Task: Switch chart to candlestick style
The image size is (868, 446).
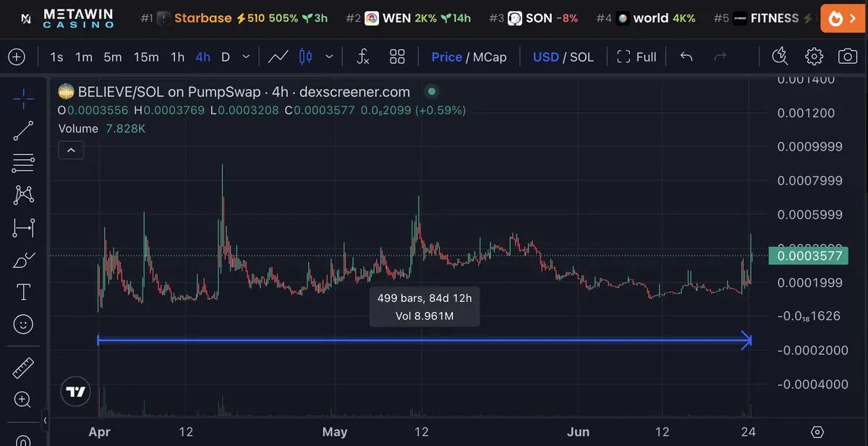Action: click(x=306, y=56)
